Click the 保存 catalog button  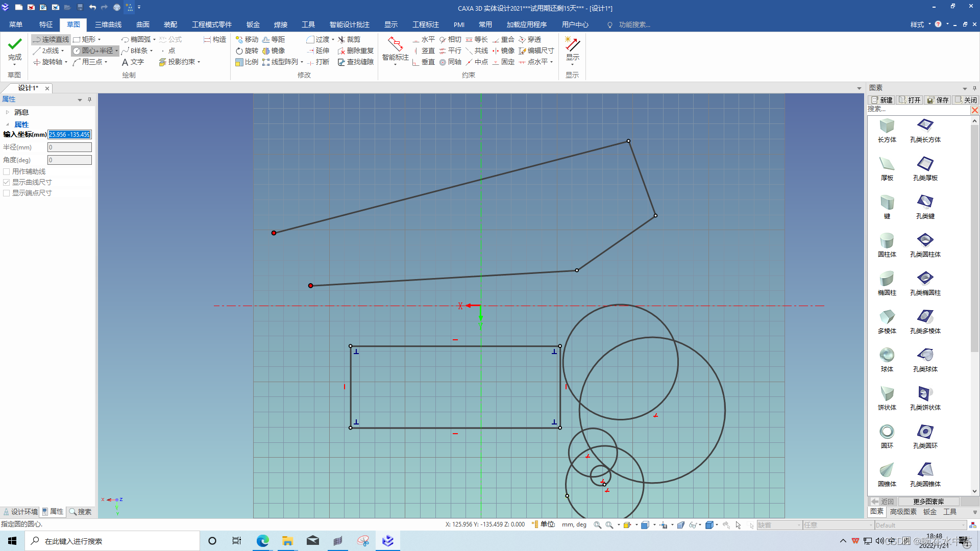[x=938, y=100]
